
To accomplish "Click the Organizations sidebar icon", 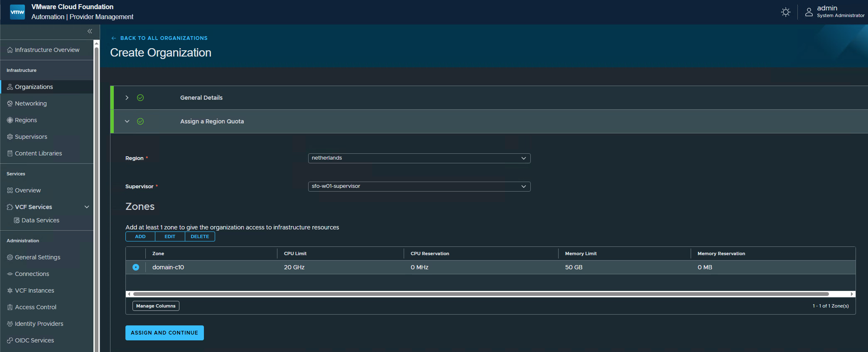I will (10, 87).
